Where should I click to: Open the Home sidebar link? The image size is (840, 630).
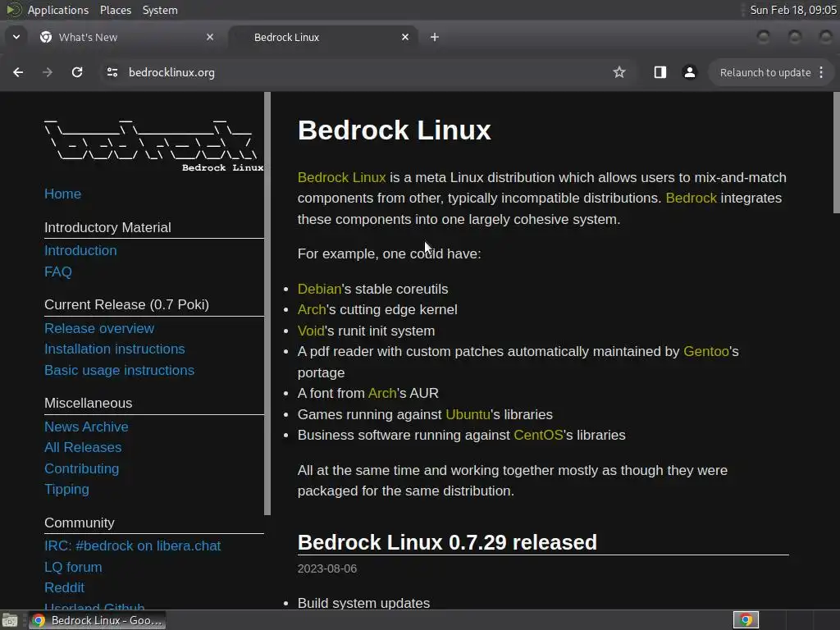[x=62, y=194]
